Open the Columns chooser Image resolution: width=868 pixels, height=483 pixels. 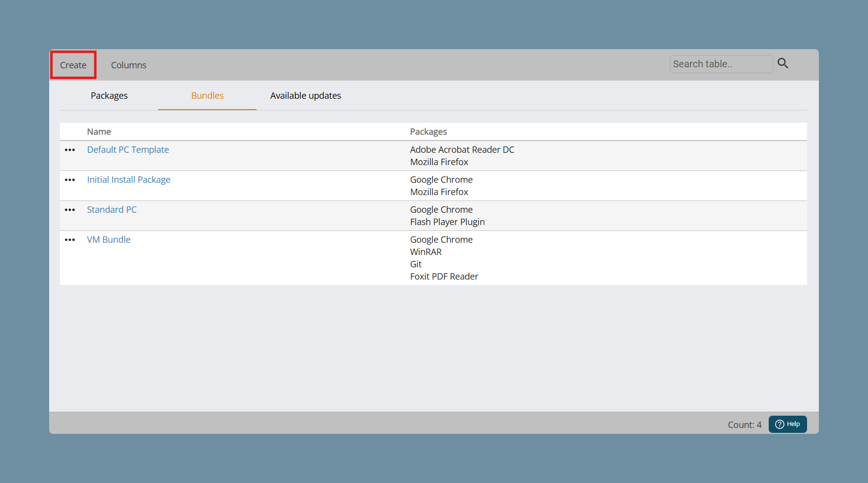[129, 65]
